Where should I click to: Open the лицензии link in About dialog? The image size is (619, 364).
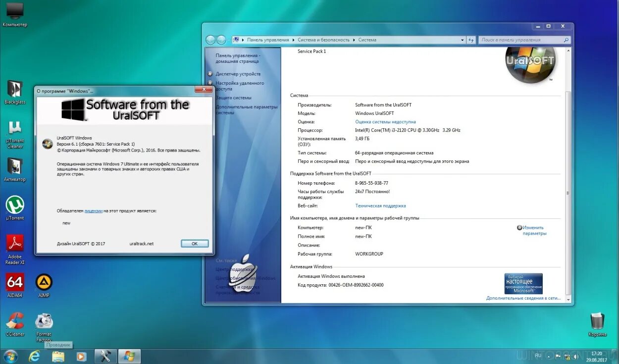tap(93, 211)
